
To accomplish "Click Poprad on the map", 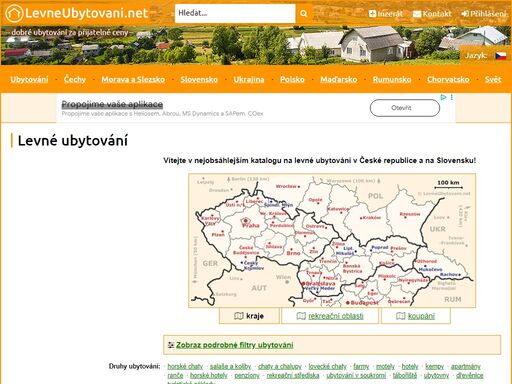I will pyautogui.click(x=380, y=248).
